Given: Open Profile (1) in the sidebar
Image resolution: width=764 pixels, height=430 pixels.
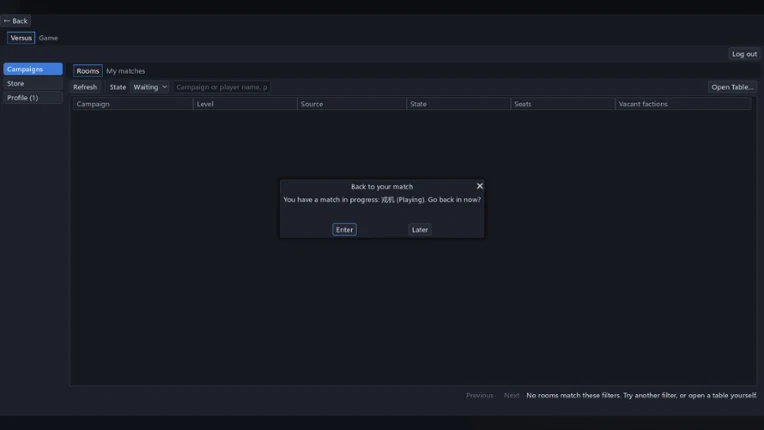Looking at the screenshot, I should click(x=33, y=98).
